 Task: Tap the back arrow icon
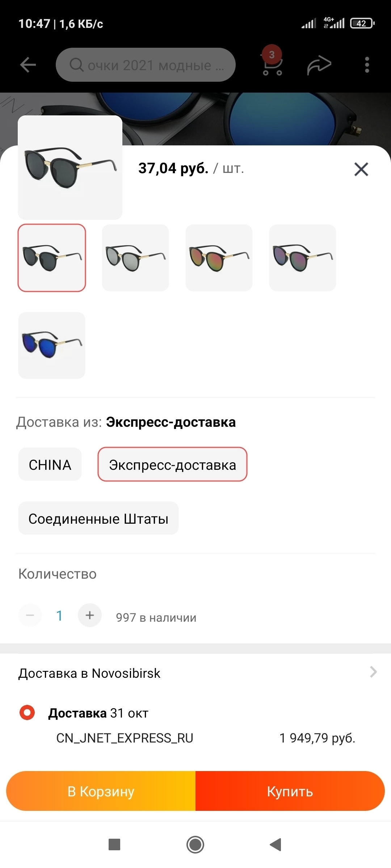tap(28, 65)
